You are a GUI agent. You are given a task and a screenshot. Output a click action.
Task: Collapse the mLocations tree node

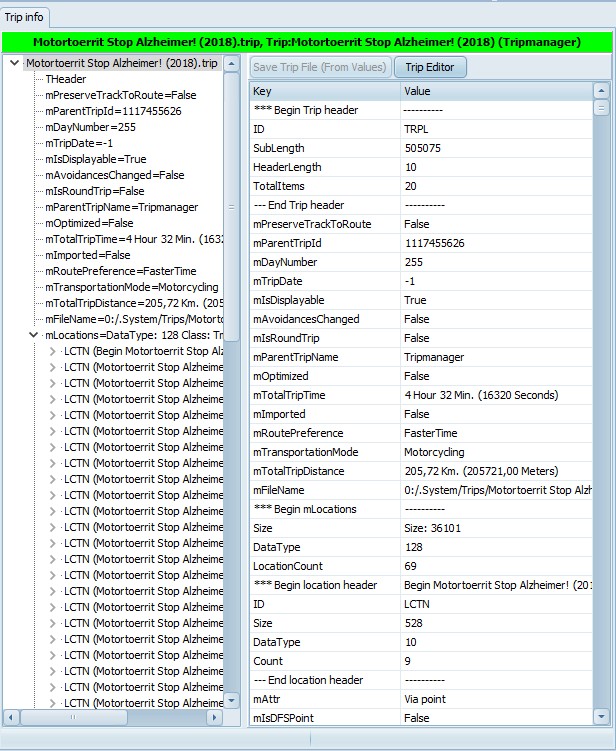tap(34, 335)
